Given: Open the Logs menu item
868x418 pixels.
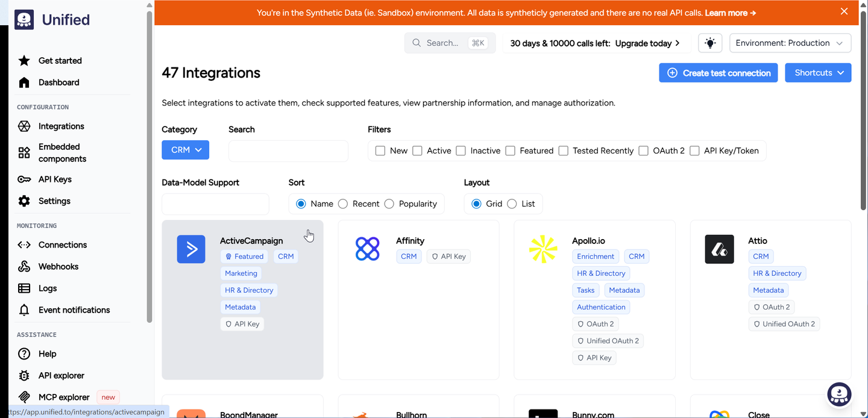Looking at the screenshot, I should click(x=48, y=288).
